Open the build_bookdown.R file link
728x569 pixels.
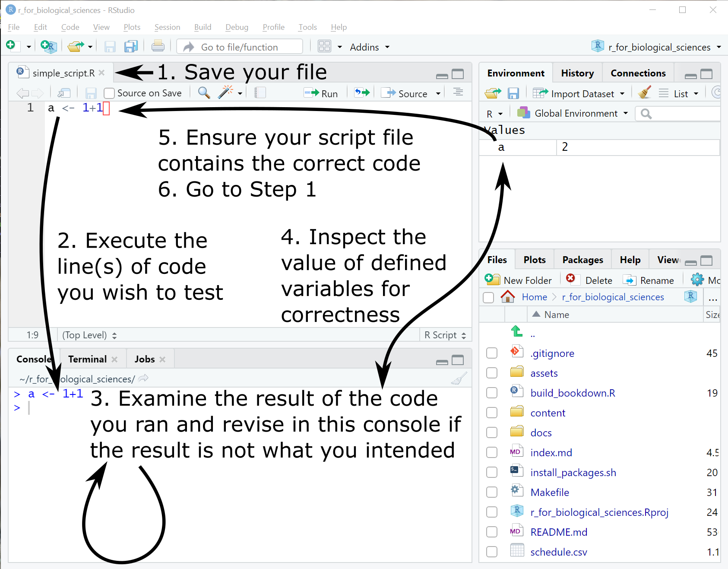pyautogui.click(x=573, y=393)
